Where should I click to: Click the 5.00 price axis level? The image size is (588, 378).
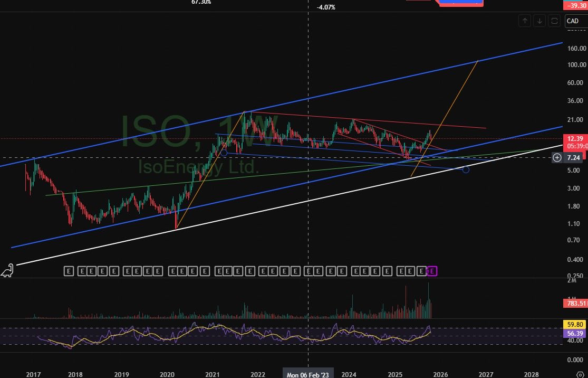tap(574, 171)
